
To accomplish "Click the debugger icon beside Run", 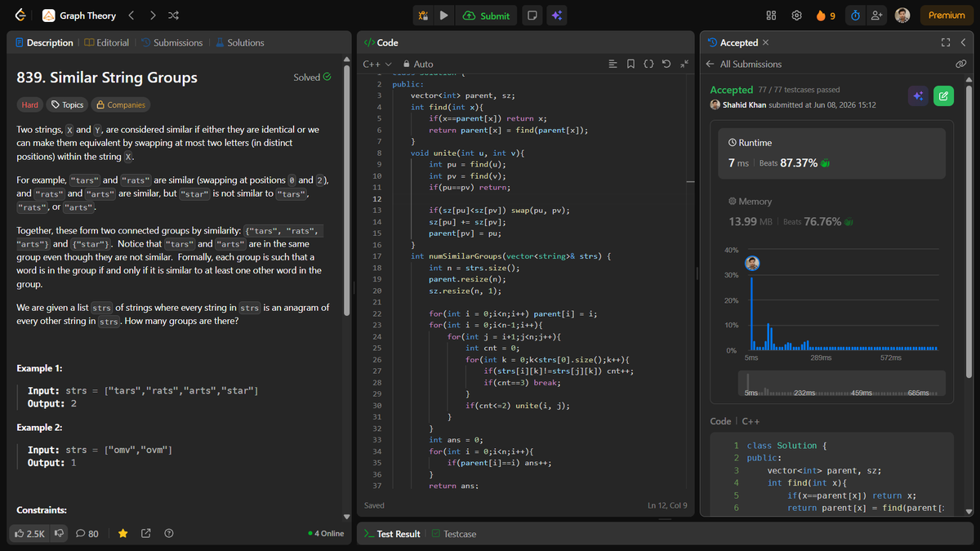I will (x=423, y=16).
